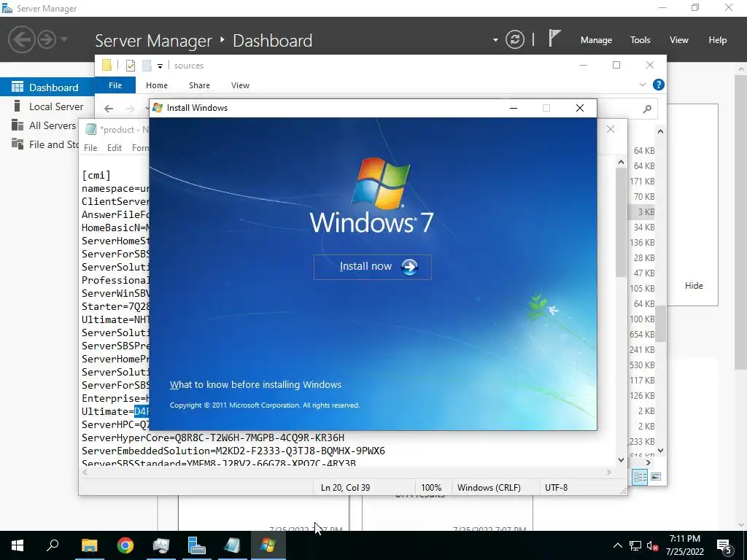
Task: Show hidden system tray icons
Action: point(617,545)
